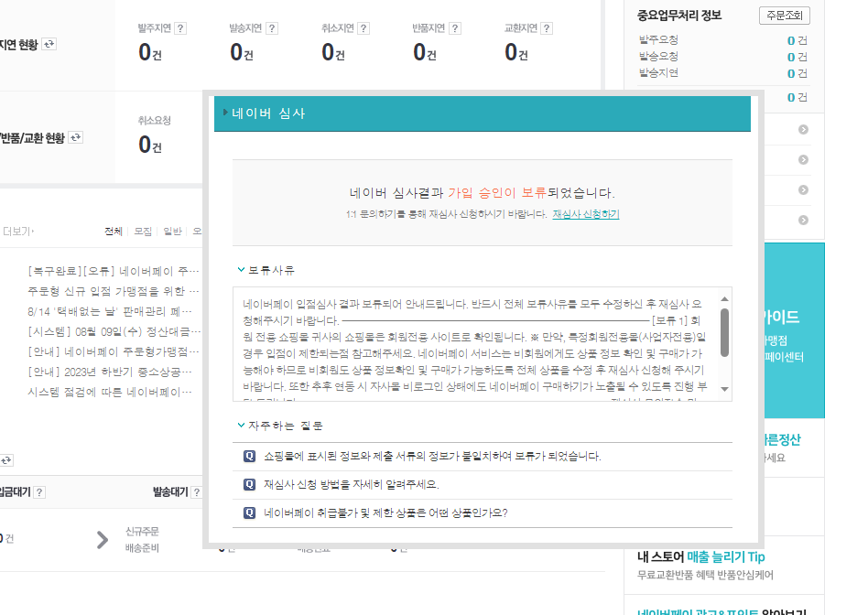
Task: Select the 모집 notice tab
Action: click(143, 232)
